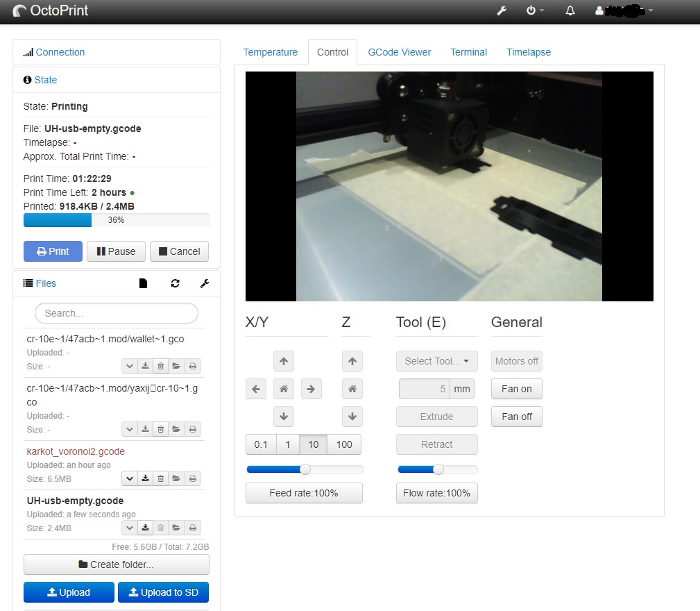Image resolution: width=700 pixels, height=611 pixels.
Task: Load and print yaxij cr-10~1.gco
Action: (x=193, y=429)
